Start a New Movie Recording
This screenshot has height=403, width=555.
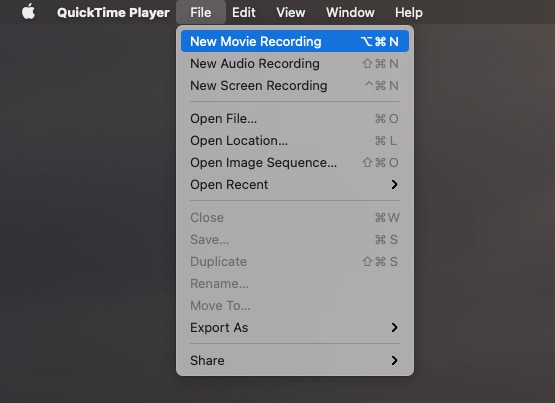coord(295,41)
